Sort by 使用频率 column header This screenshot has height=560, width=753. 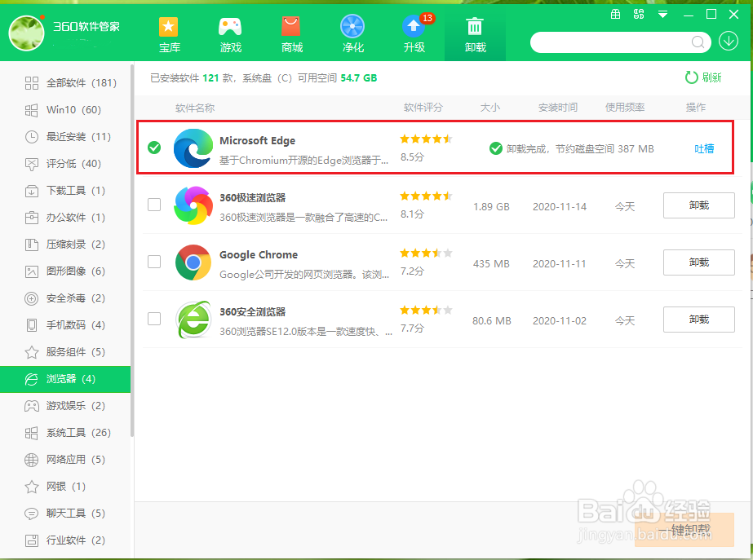(625, 108)
